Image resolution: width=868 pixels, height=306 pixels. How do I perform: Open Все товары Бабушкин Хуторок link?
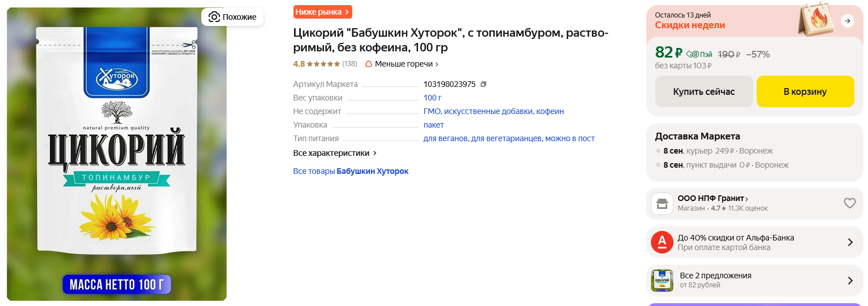tap(351, 171)
